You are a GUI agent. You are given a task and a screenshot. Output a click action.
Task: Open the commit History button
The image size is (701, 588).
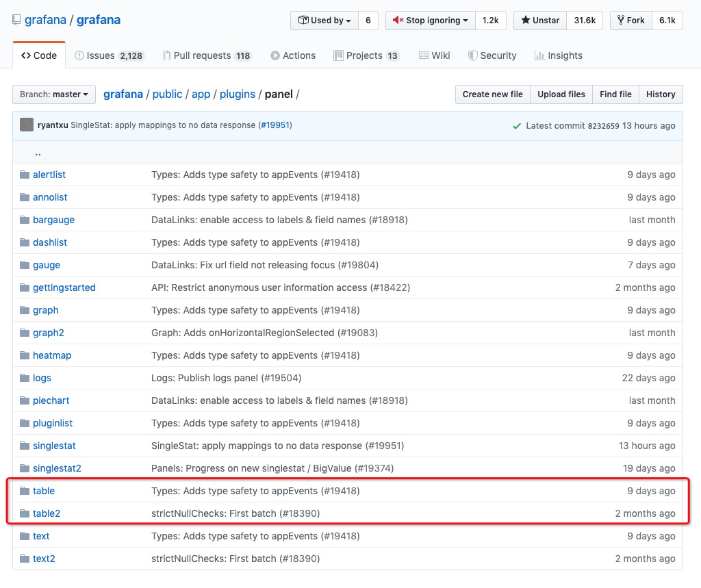coord(661,94)
